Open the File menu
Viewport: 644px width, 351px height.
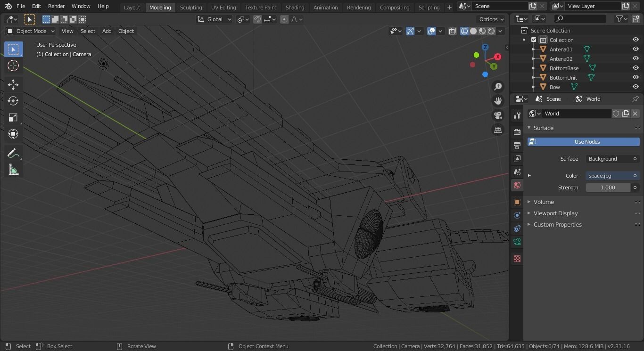(21, 6)
